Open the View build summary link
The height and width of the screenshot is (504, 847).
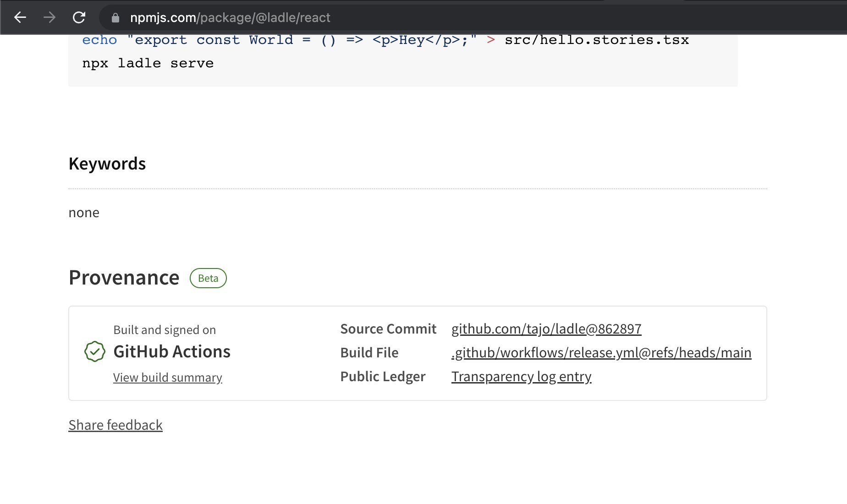coord(168,377)
